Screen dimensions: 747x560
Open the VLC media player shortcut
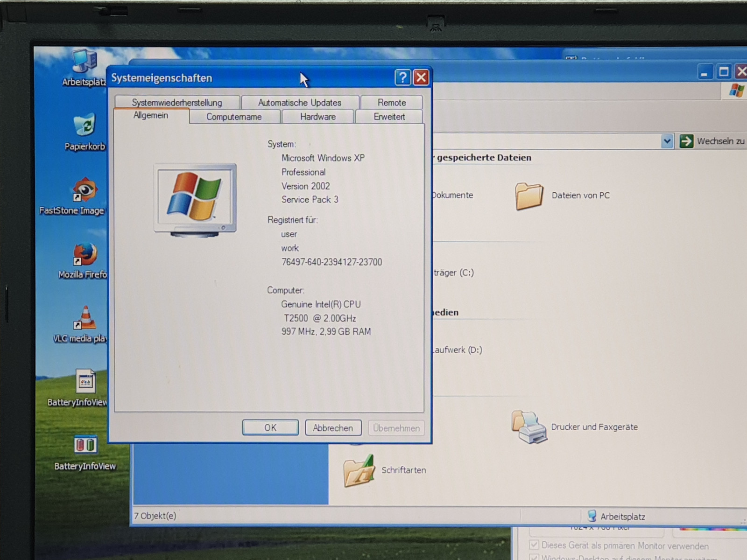(x=85, y=319)
